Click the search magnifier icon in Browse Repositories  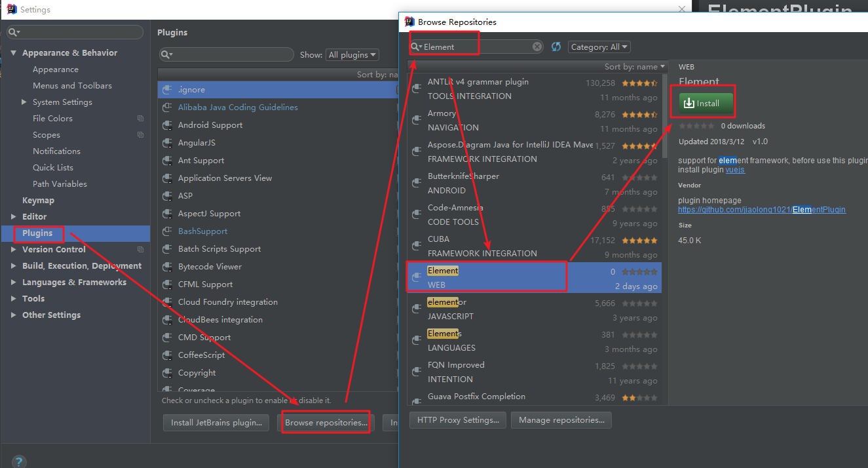pos(417,47)
